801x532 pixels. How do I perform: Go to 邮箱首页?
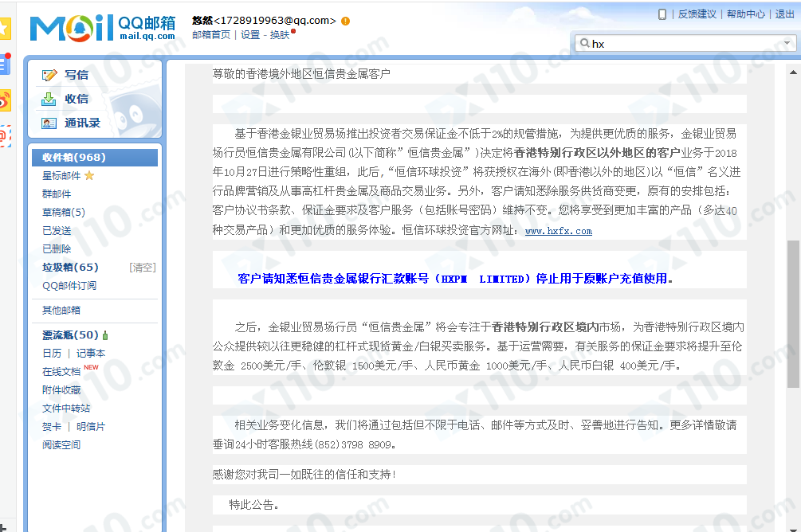coord(211,35)
